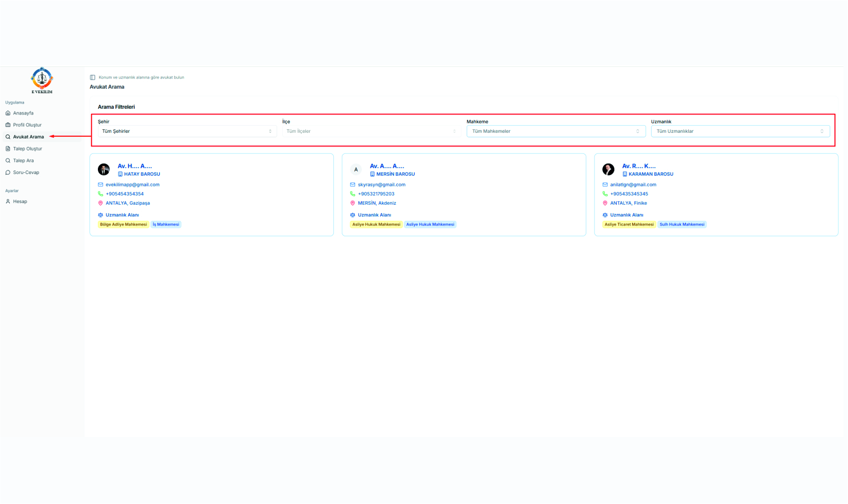This screenshot has width=848, height=504.
Task: Click the Hatay Barosu lawyer avatar
Action: 104,169
